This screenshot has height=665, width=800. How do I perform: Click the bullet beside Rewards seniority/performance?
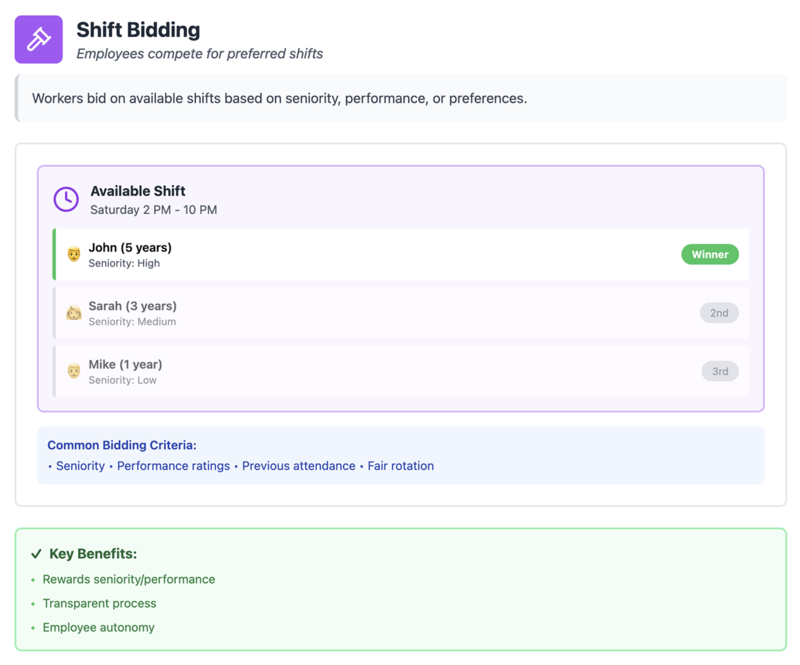pos(32,579)
